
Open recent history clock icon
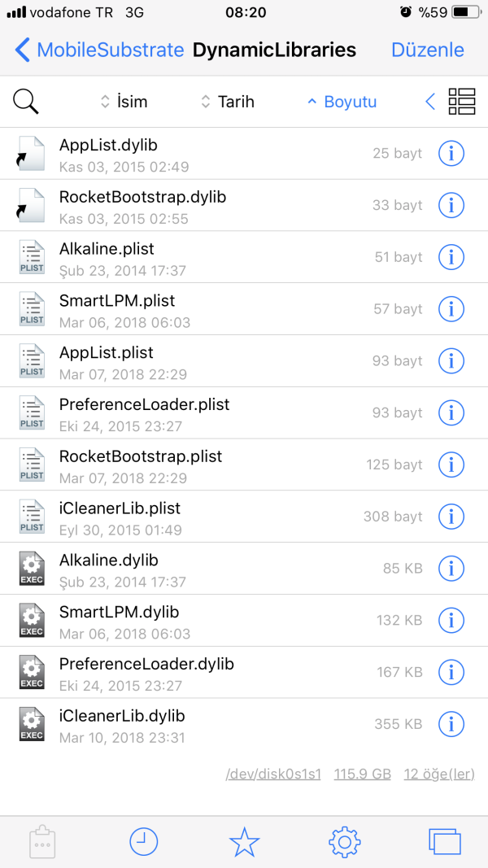point(144,842)
